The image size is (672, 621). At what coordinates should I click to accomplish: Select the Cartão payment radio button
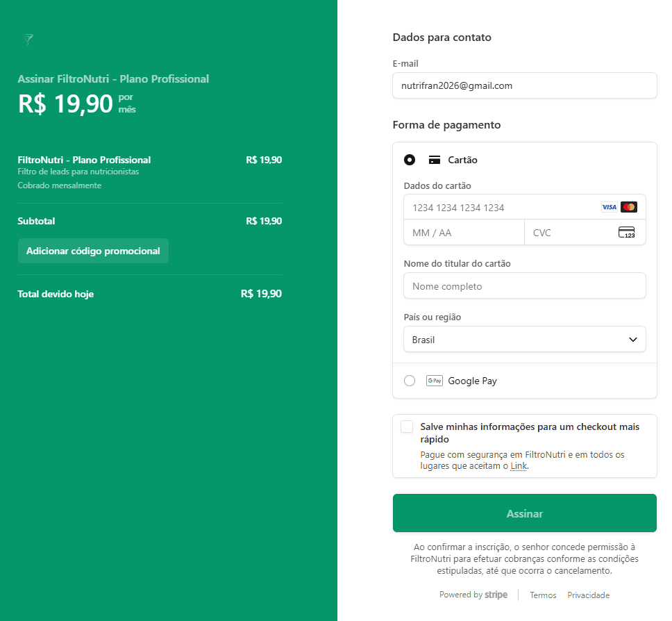coord(410,160)
